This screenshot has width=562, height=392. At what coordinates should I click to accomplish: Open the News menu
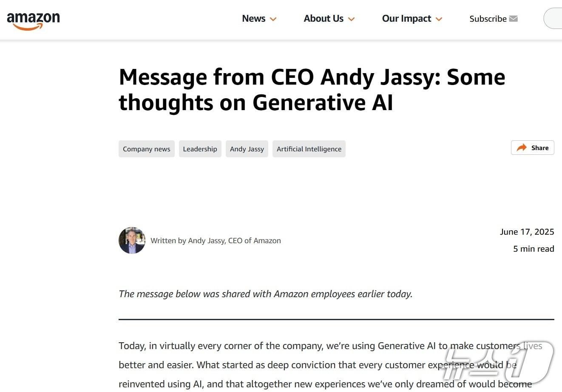click(x=254, y=19)
